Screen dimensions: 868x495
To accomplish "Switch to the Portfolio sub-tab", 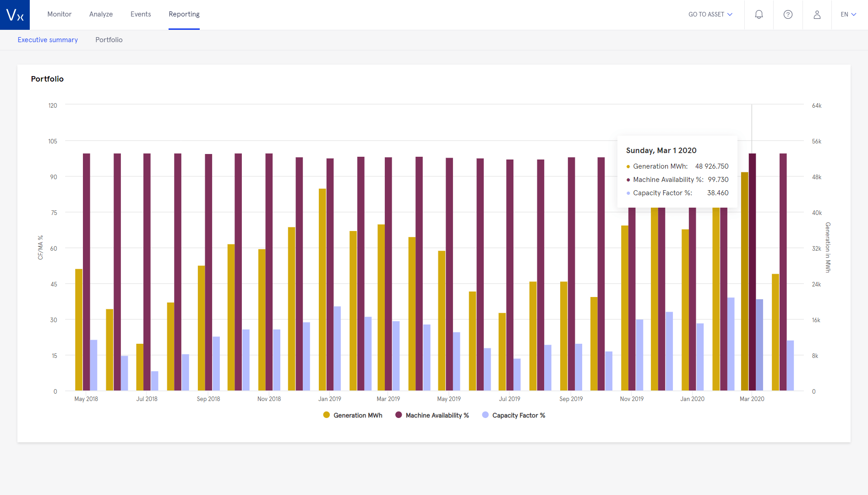I will (x=109, y=40).
